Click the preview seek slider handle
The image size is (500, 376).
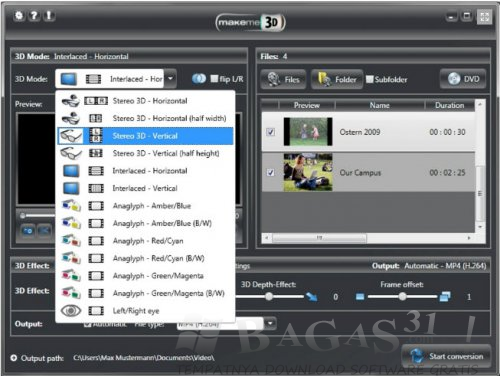[x=22, y=216]
